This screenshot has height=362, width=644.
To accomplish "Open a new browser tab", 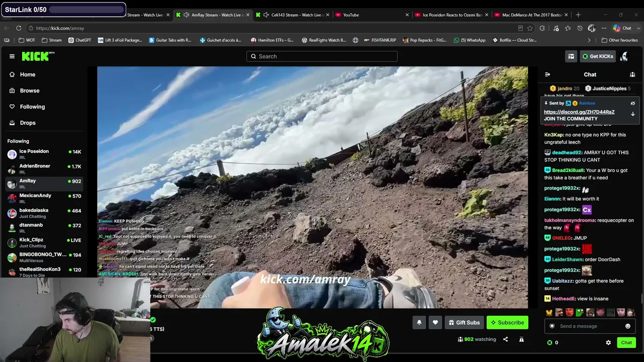I will pyautogui.click(x=578, y=15).
